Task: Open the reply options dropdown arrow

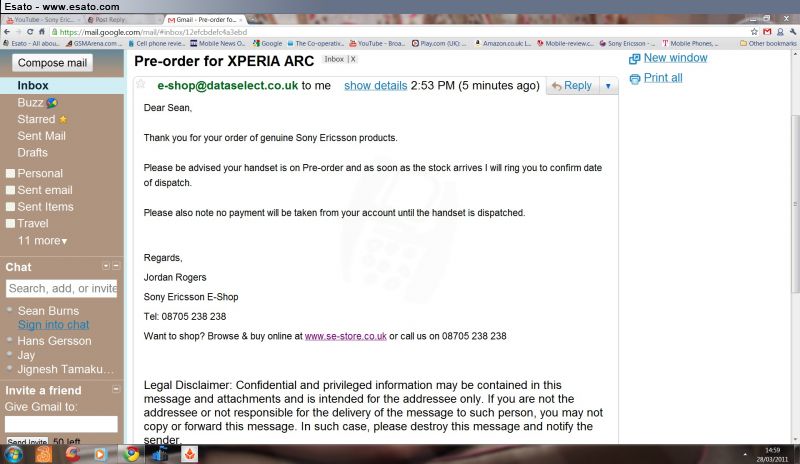Action: pos(608,86)
